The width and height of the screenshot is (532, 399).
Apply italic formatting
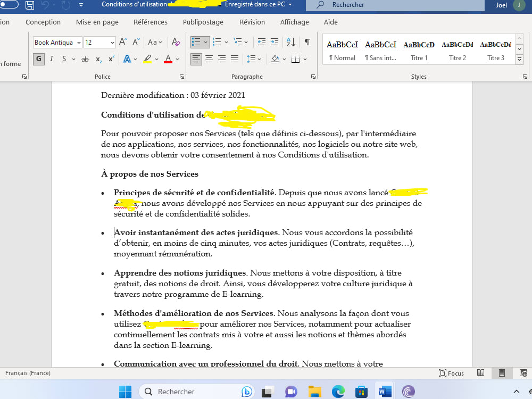[52, 59]
